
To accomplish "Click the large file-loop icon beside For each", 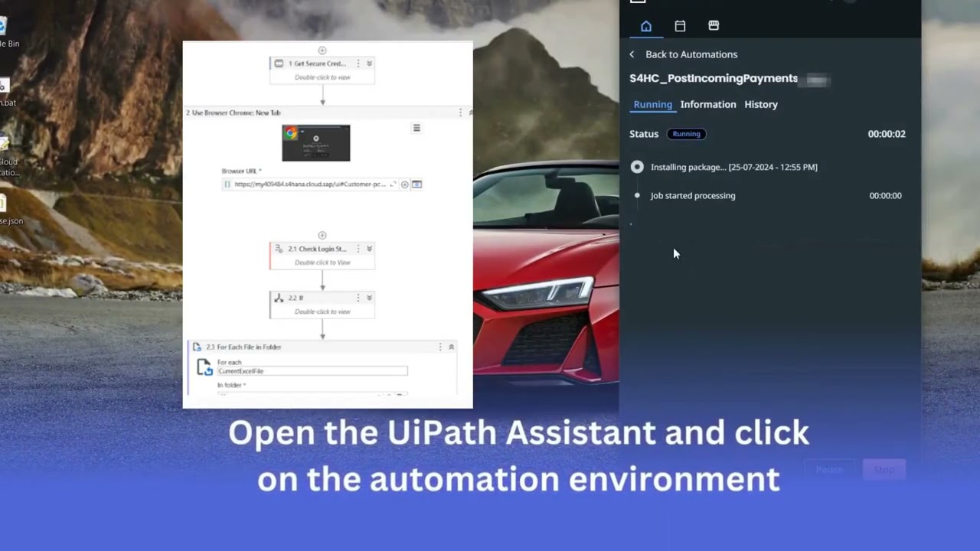I will [204, 367].
